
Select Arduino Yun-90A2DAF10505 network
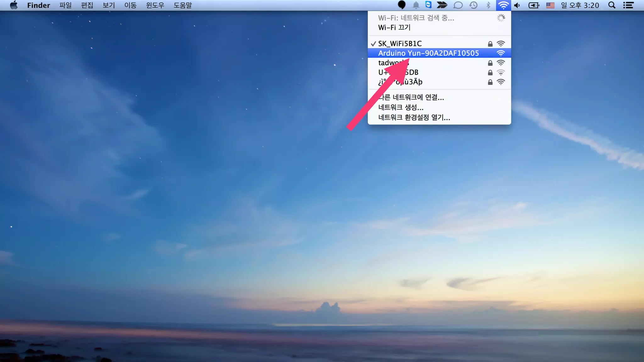pyautogui.click(x=428, y=53)
